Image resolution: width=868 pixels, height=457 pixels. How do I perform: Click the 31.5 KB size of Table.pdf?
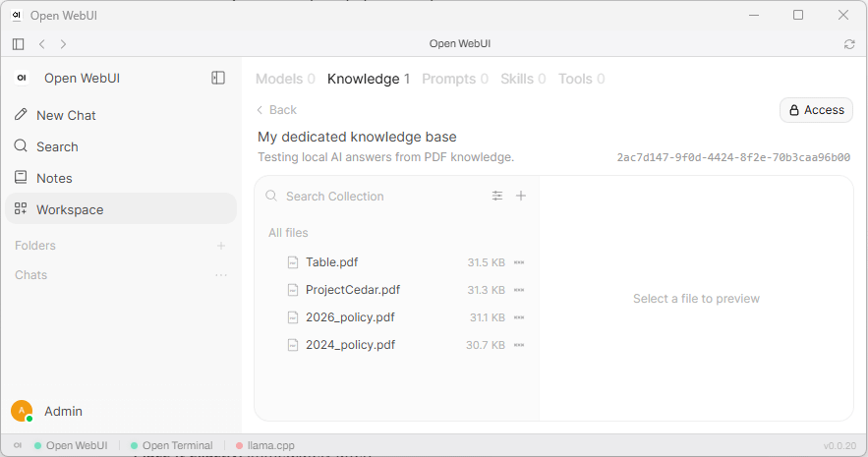tap(486, 262)
